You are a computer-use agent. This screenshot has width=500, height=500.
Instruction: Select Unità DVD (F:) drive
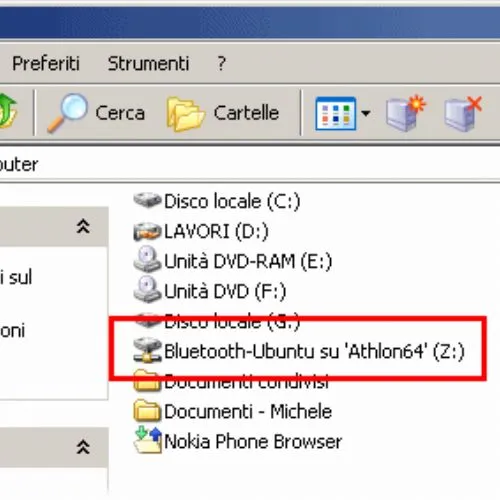click(209, 291)
